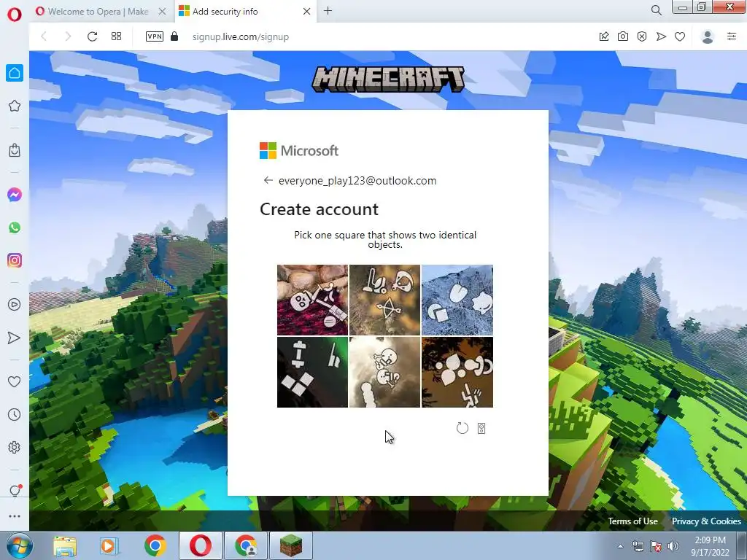Open History clock in sidebar
This screenshot has width=747, height=560.
[15, 414]
